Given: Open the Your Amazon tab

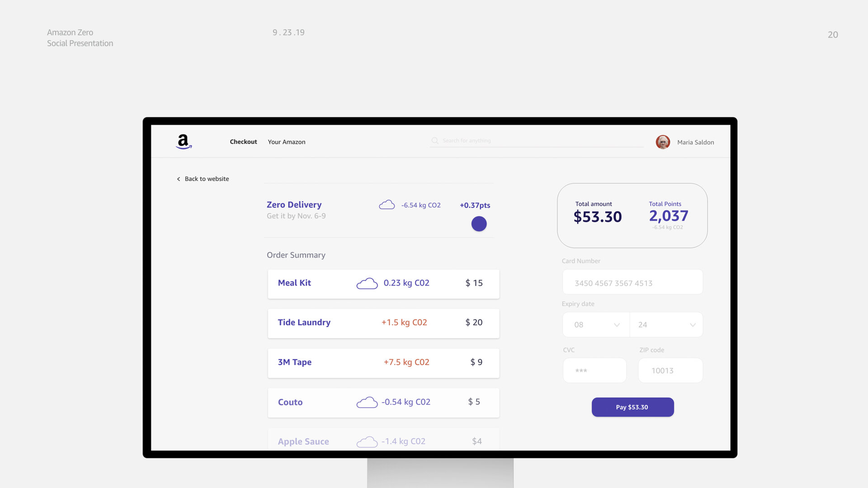Looking at the screenshot, I should pyautogui.click(x=286, y=142).
